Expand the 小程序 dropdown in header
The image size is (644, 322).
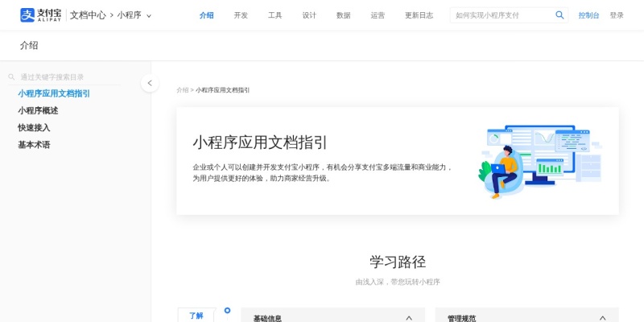(x=134, y=15)
